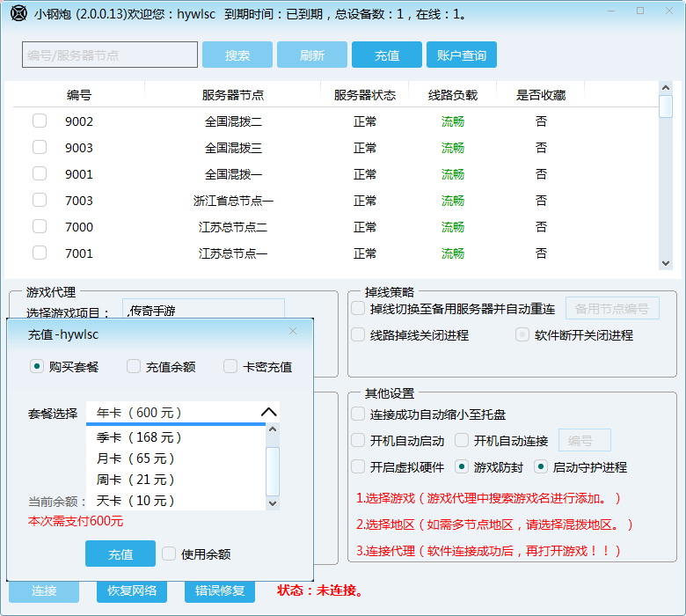Minimize the 小钢炮 window
This screenshot has height=616, width=686.
tap(611, 11)
